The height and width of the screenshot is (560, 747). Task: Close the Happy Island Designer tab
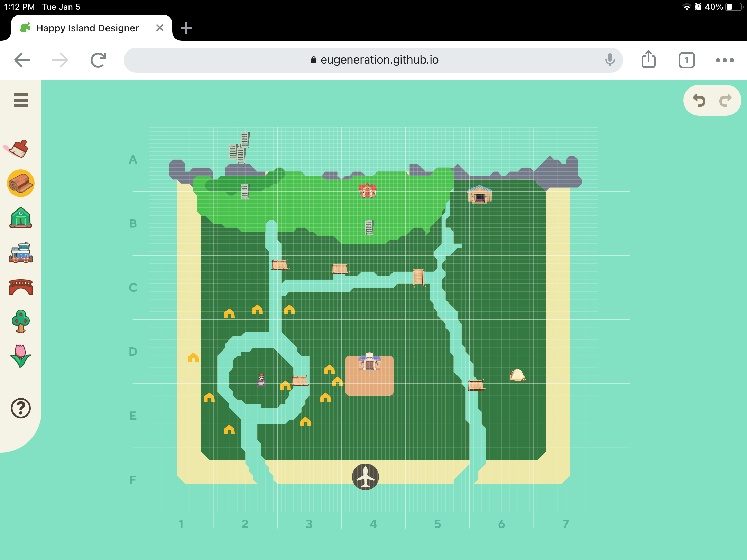[159, 28]
